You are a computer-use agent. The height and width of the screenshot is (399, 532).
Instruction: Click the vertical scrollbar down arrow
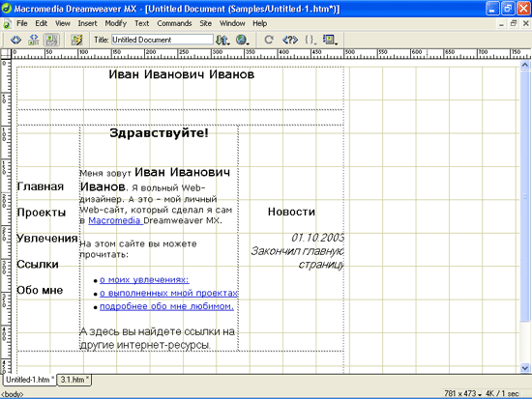coord(525,367)
